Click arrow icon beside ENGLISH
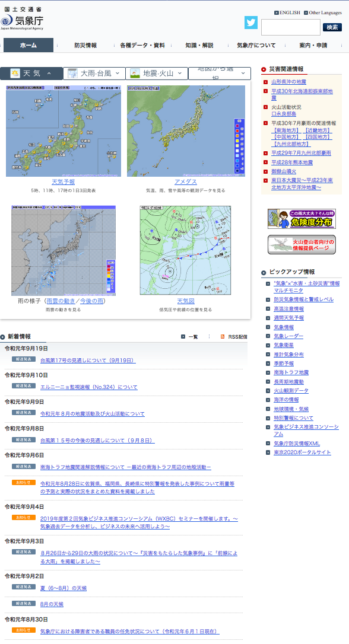Image resolution: width=349 pixels, height=644 pixels. pos(277,12)
